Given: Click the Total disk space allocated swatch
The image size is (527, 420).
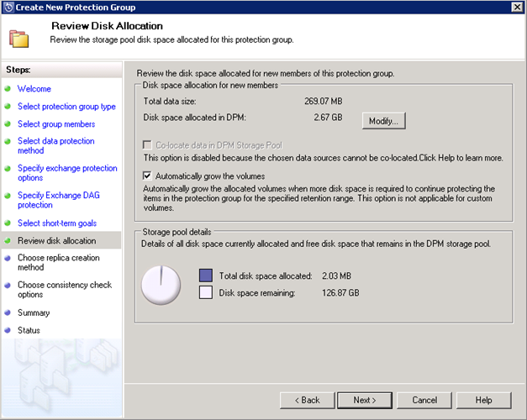Looking at the screenshot, I should click(206, 276).
